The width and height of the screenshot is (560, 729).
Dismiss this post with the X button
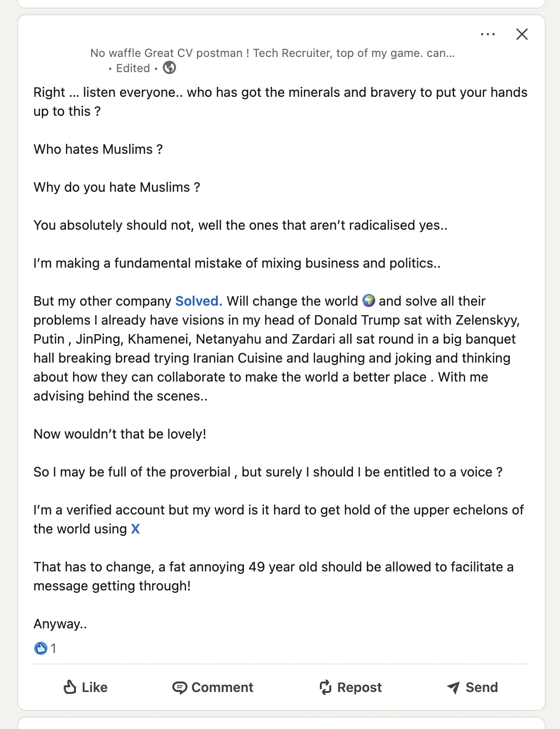[x=522, y=34]
